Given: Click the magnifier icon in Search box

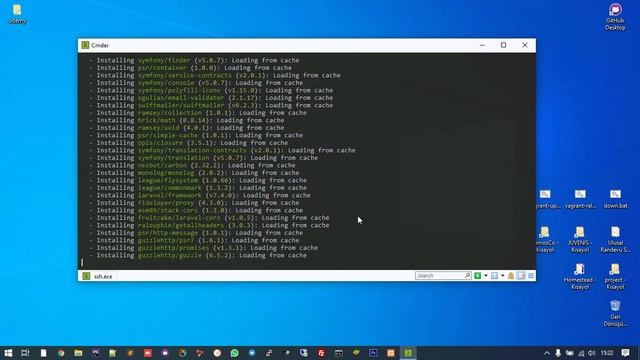Looking at the screenshot, I should [467, 276].
